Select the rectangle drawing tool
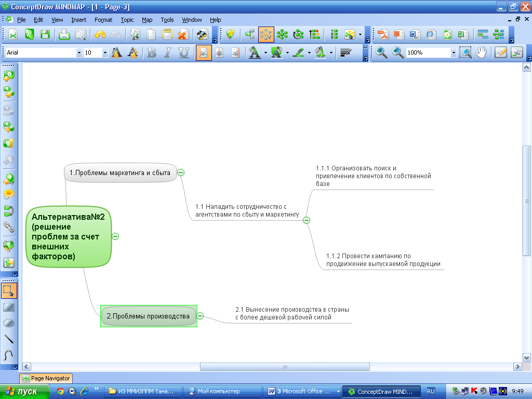 pyautogui.click(x=9, y=308)
